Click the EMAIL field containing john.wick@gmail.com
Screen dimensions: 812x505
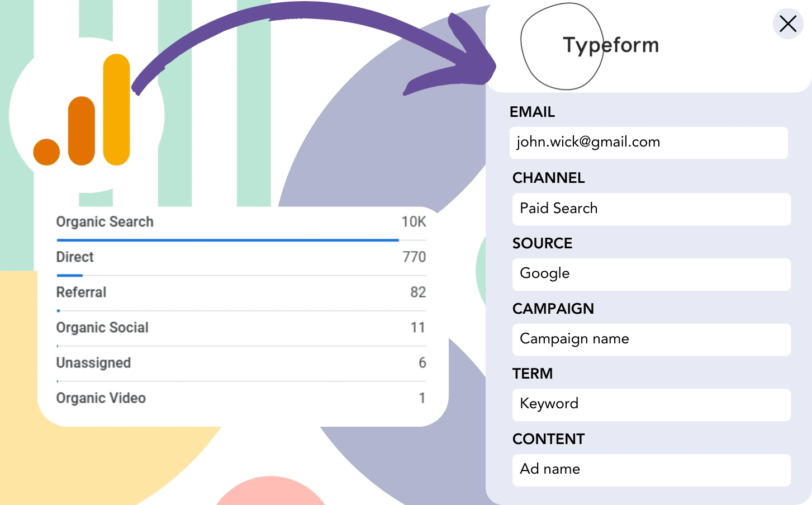coord(648,143)
